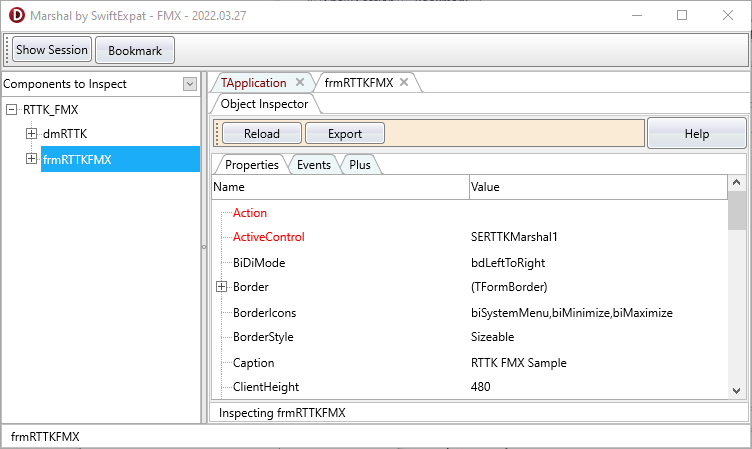Export the inspected object

click(345, 134)
